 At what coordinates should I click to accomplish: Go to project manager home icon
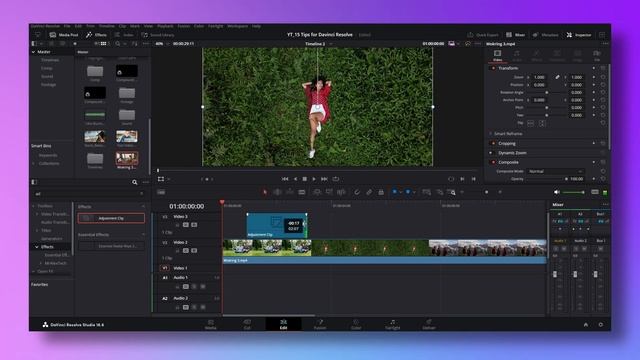(586, 325)
